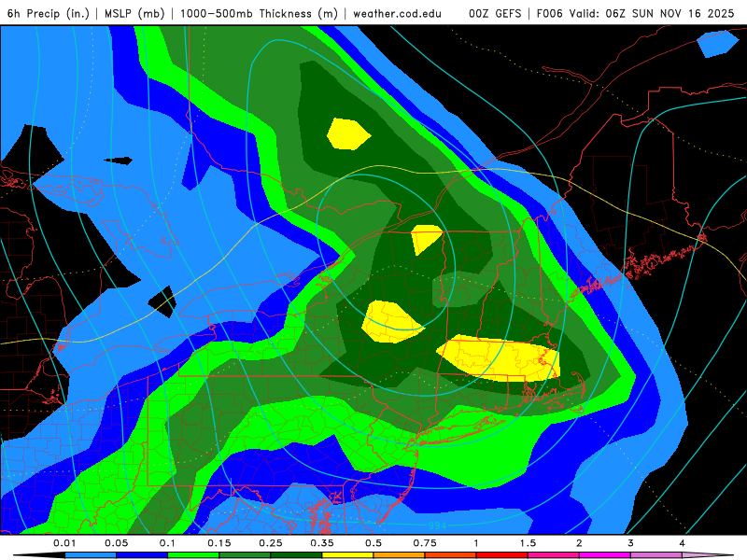747x560 pixels.
Task: Click the '3' colorbar label
Action: pyautogui.click(x=631, y=543)
